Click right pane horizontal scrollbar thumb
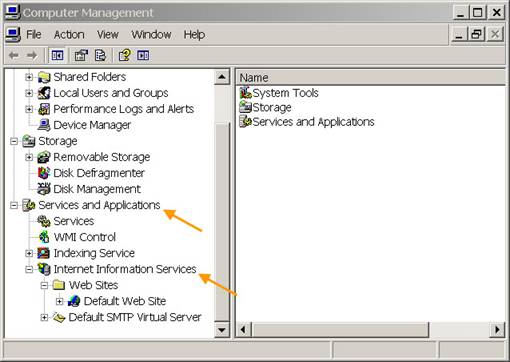510x362 pixels. [x=340, y=330]
